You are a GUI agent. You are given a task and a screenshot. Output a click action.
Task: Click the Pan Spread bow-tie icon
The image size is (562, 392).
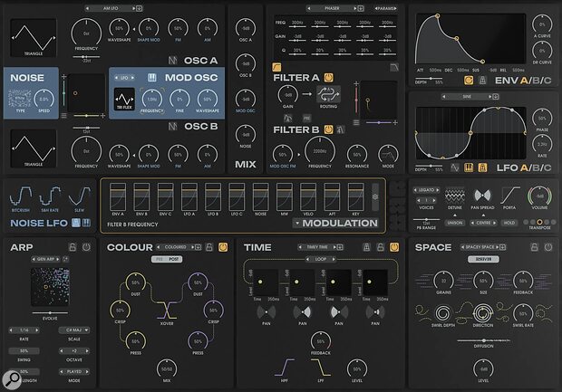point(482,196)
